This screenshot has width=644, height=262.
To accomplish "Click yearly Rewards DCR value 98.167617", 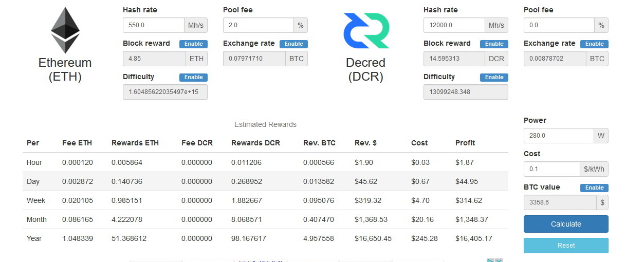I will point(249,238).
